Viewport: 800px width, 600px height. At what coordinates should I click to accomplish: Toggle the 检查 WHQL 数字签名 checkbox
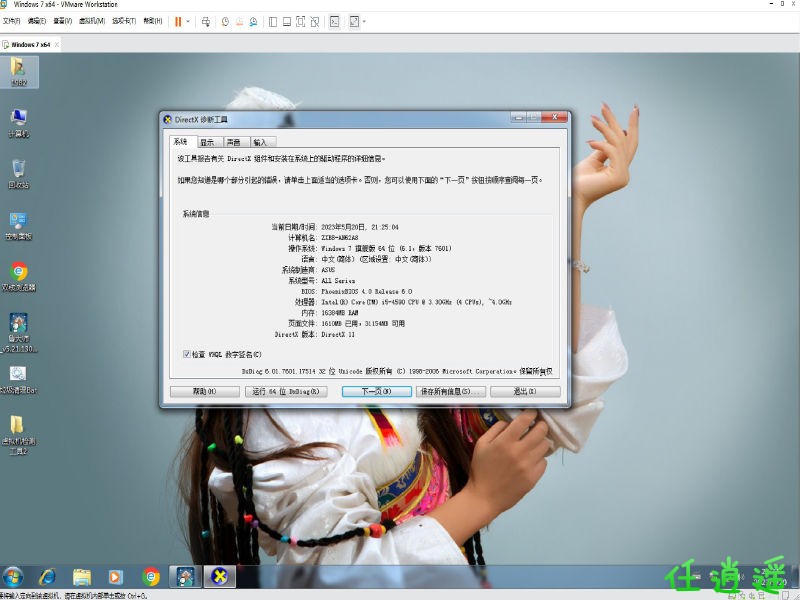(187, 354)
